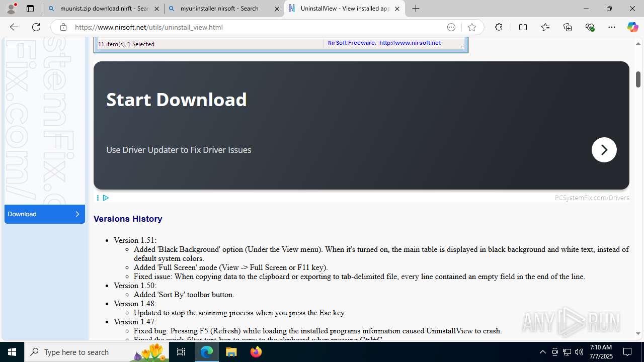
Task: Click 'Added 'Sort By' toolbar button' text
Action: click(x=184, y=295)
